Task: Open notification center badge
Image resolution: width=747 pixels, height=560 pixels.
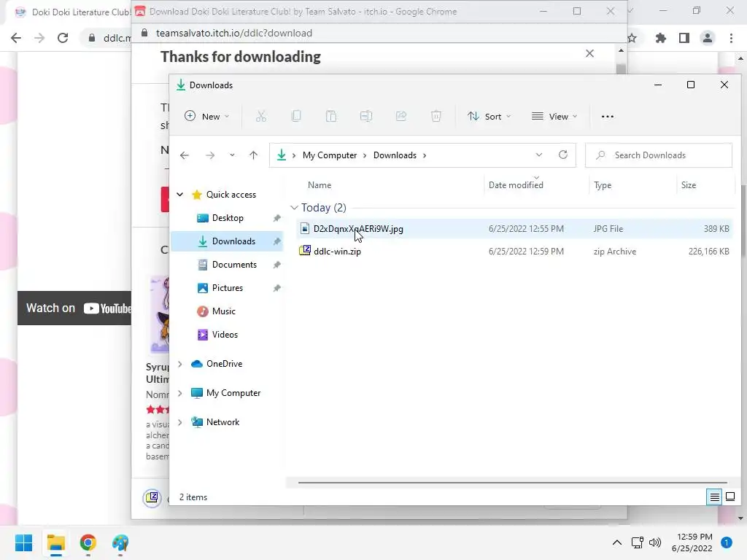Action: tap(727, 542)
